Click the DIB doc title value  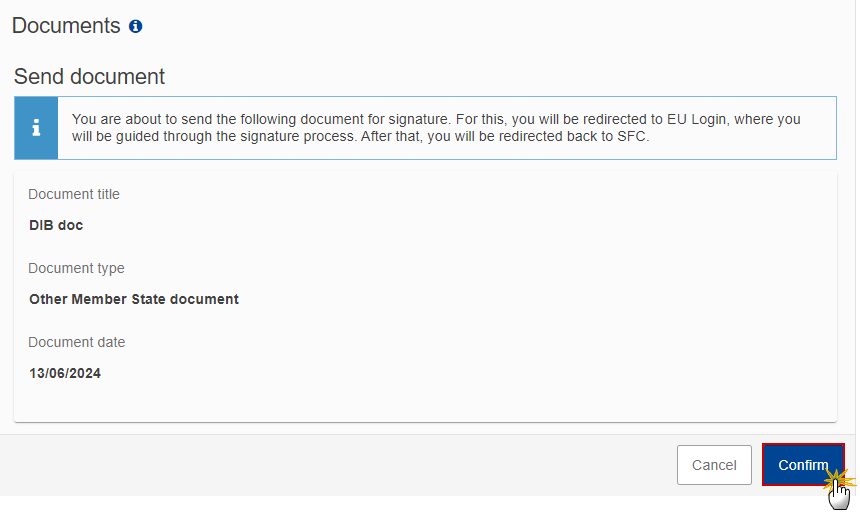coord(56,225)
